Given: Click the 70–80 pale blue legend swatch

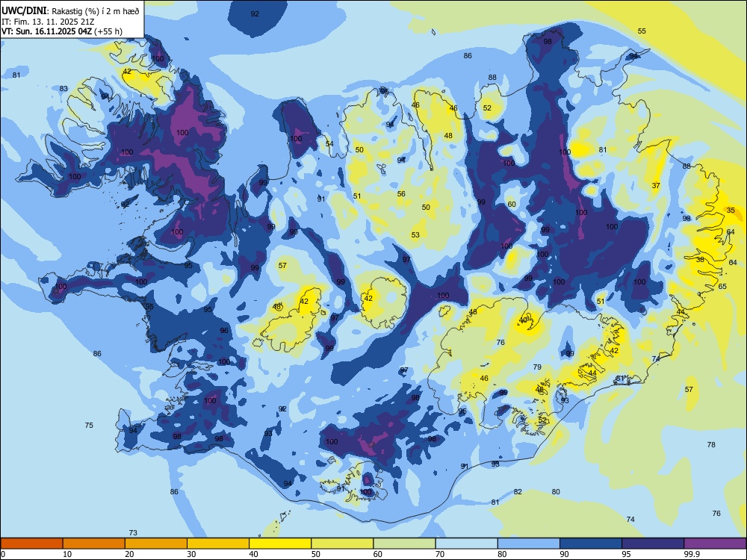Looking at the screenshot, I should coord(466,544).
